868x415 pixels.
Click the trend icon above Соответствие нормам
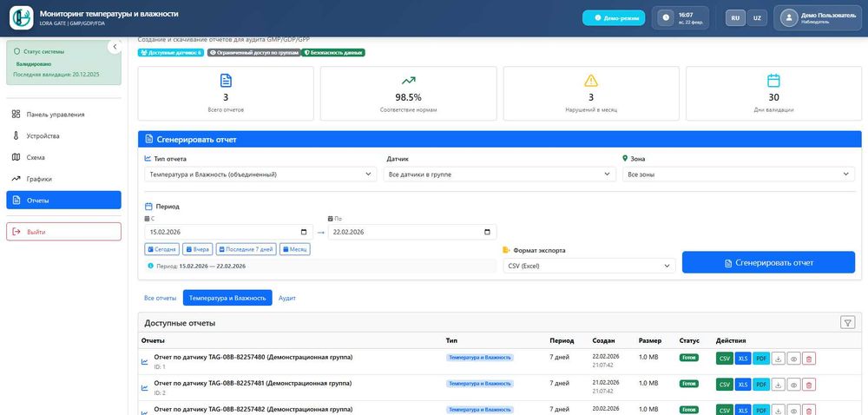409,81
